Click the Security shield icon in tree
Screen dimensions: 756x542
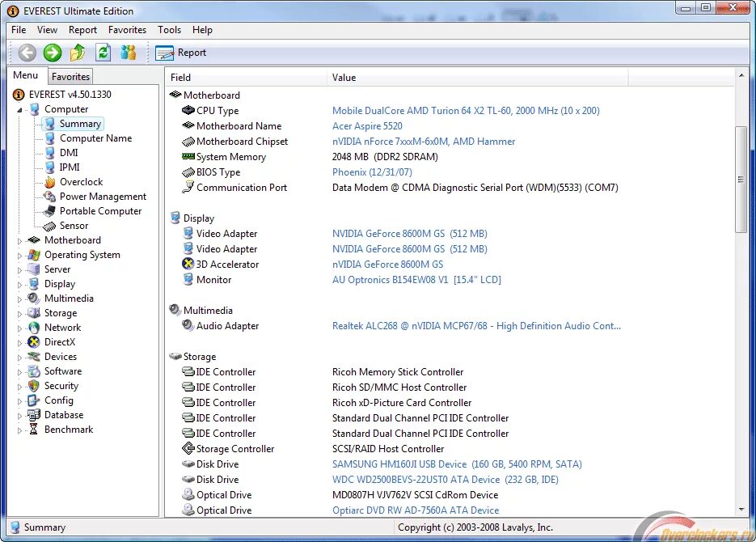[x=34, y=386]
